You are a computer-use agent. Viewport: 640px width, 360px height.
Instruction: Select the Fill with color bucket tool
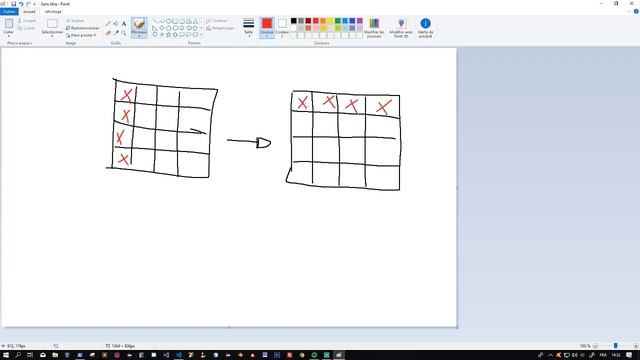[116, 24]
